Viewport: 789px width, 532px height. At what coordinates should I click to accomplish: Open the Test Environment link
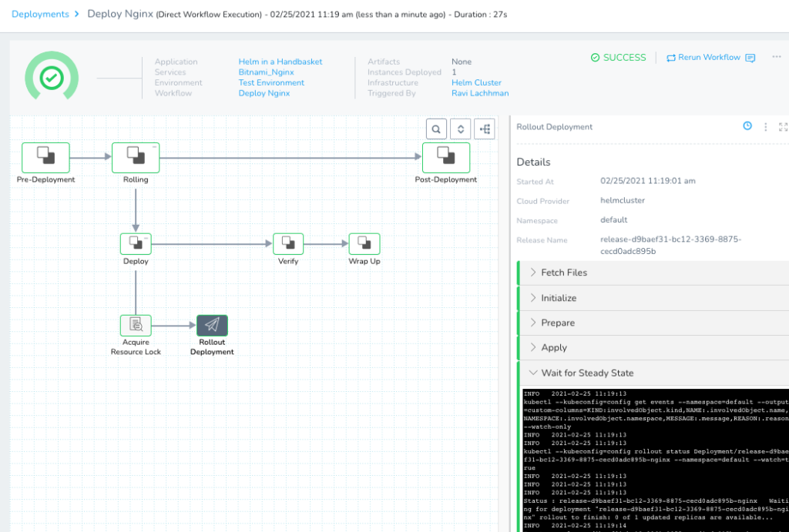pos(271,82)
